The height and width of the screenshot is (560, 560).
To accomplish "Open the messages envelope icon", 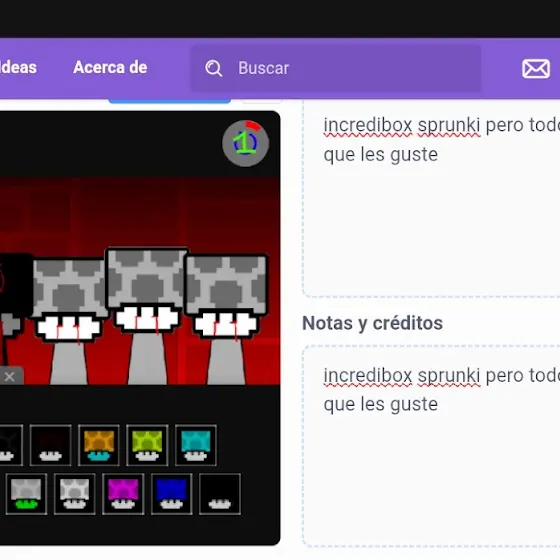I will (x=536, y=69).
